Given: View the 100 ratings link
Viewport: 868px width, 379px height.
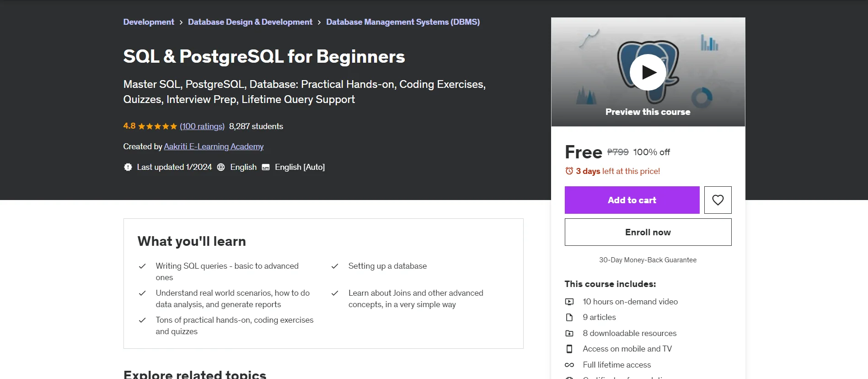Looking at the screenshot, I should (x=202, y=126).
